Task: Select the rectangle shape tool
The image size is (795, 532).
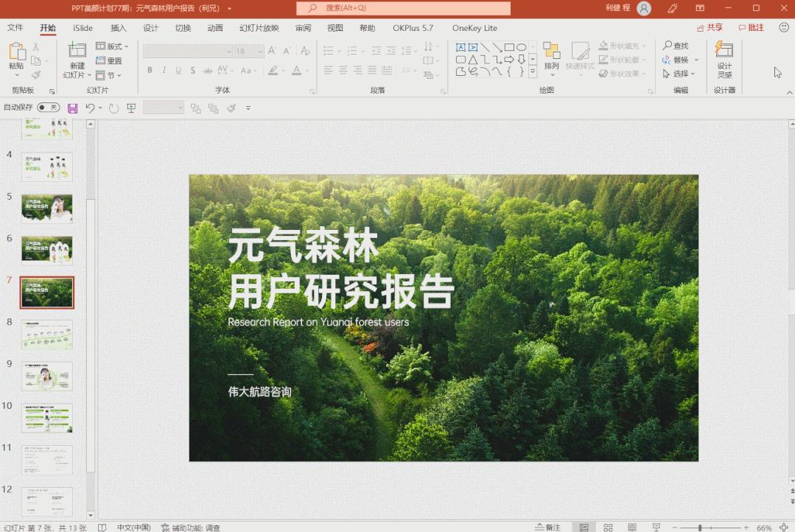Action: 509,48
